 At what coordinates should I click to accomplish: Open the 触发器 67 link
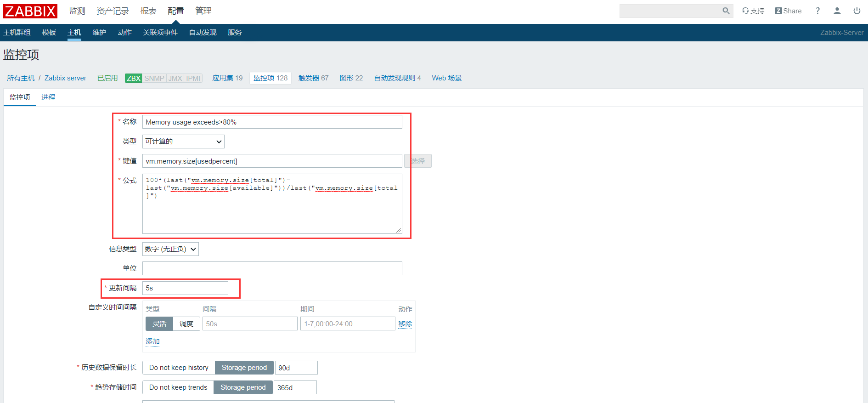[x=314, y=78]
